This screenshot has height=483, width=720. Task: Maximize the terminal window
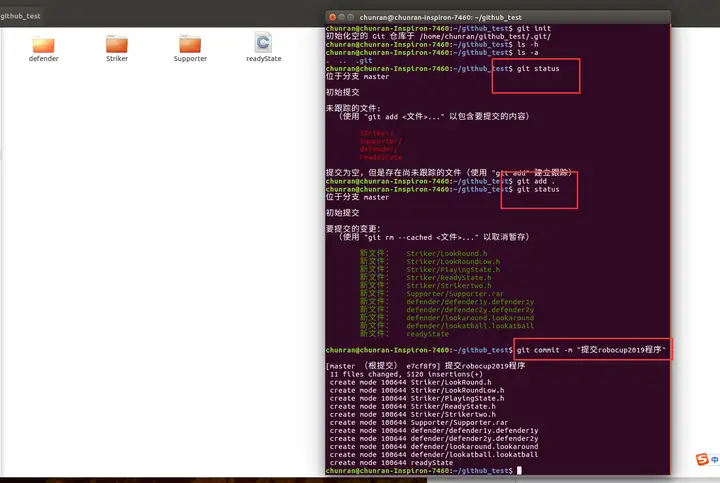coord(351,17)
